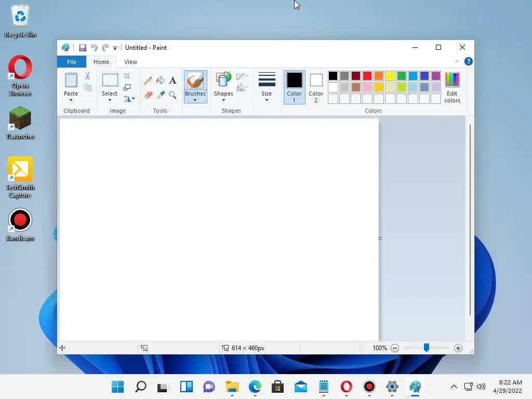
Task: Click the Crop icon in Image group
Action: pyautogui.click(x=127, y=76)
